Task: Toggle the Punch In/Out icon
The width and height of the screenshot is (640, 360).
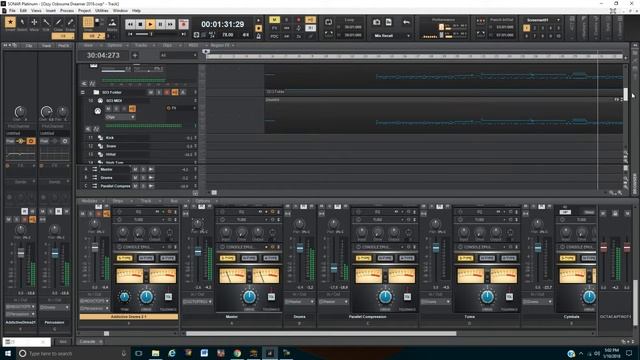Action: click(x=481, y=20)
